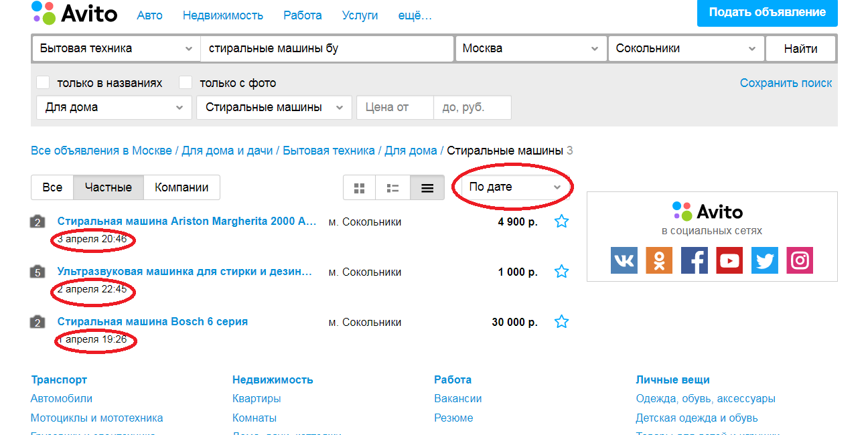Image resolution: width=868 pixels, height=435 pixels.
Task: Open Avito VK social page
Action: click(624, 260)
